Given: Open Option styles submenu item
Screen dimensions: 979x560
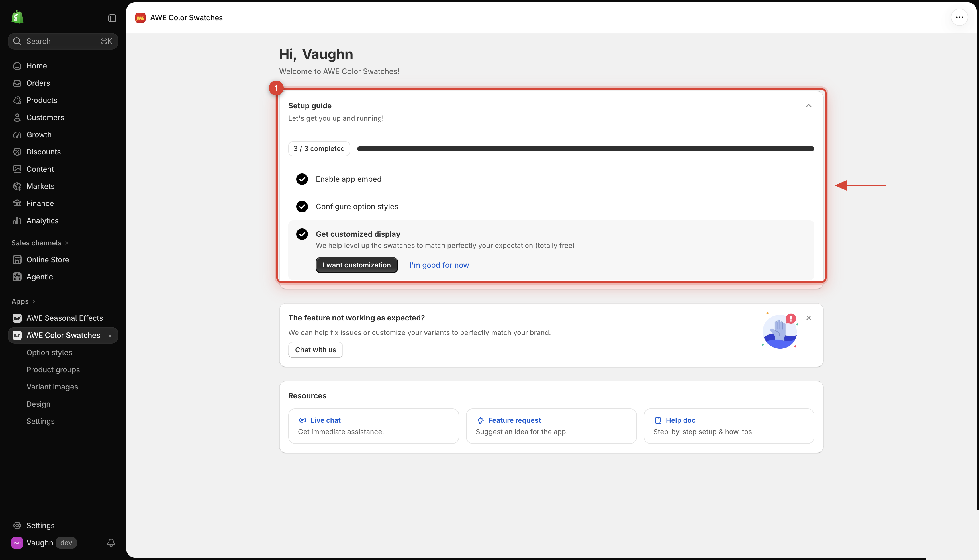Looking at the screenshot, I should [x=49, y=353].
